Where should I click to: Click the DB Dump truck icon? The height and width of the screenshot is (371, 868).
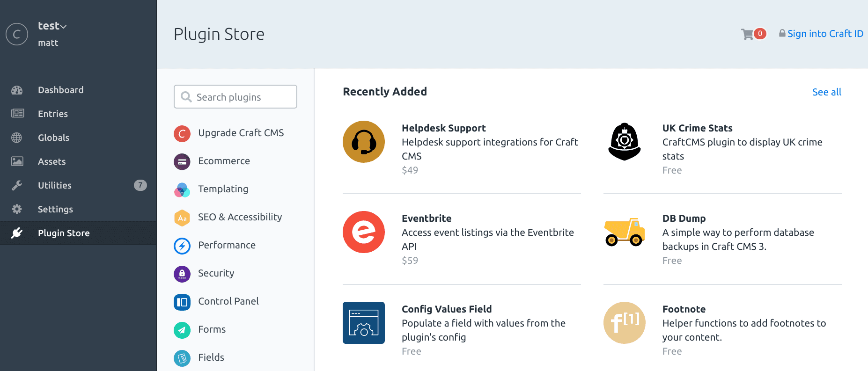(625, 232)
